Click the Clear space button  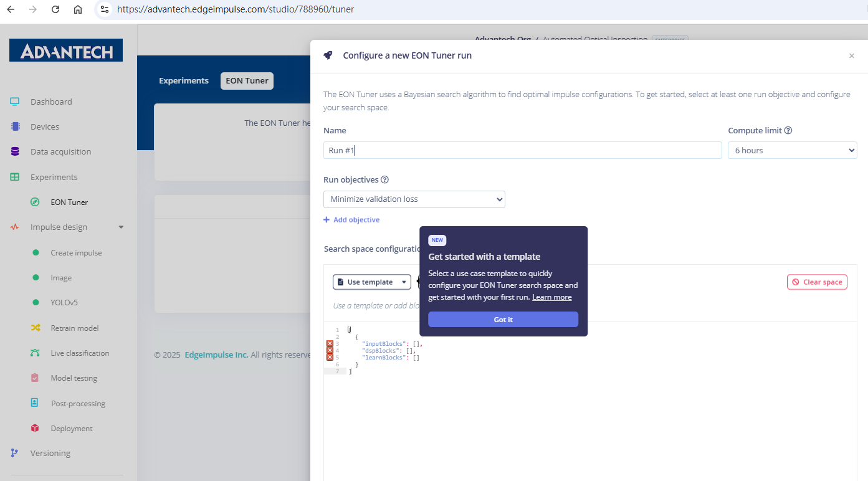[x=817, y=282]
